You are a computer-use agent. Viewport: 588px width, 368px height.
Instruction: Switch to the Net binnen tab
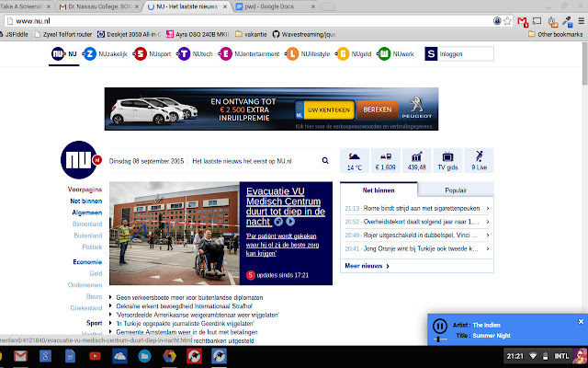point(379,190)
